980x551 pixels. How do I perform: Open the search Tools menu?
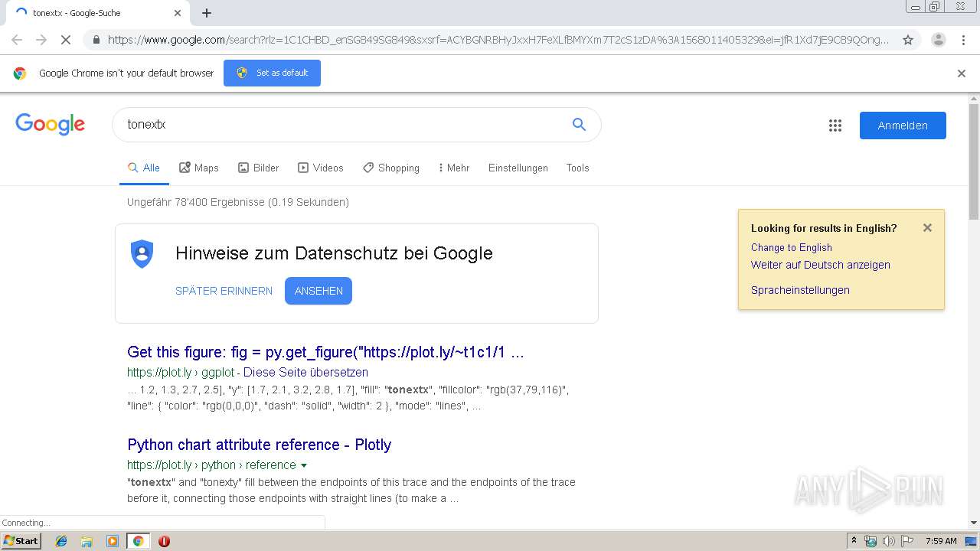pyautogui.click(x=578, y=168)
